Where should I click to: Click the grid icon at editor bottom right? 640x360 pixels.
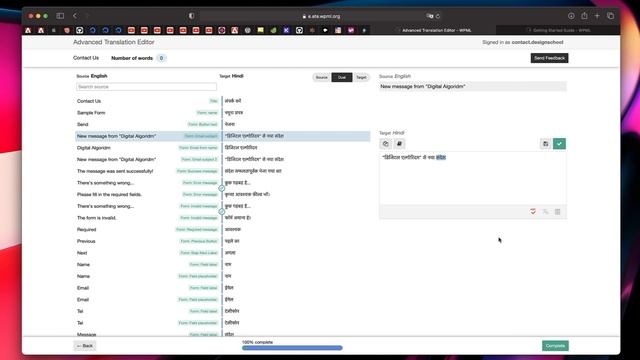558,211
